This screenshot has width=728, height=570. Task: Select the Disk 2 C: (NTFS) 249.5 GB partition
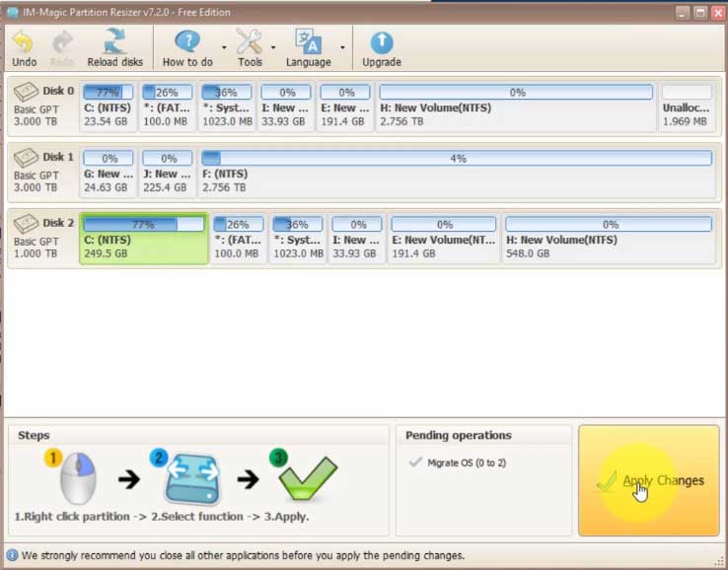(x=144, y=239)
